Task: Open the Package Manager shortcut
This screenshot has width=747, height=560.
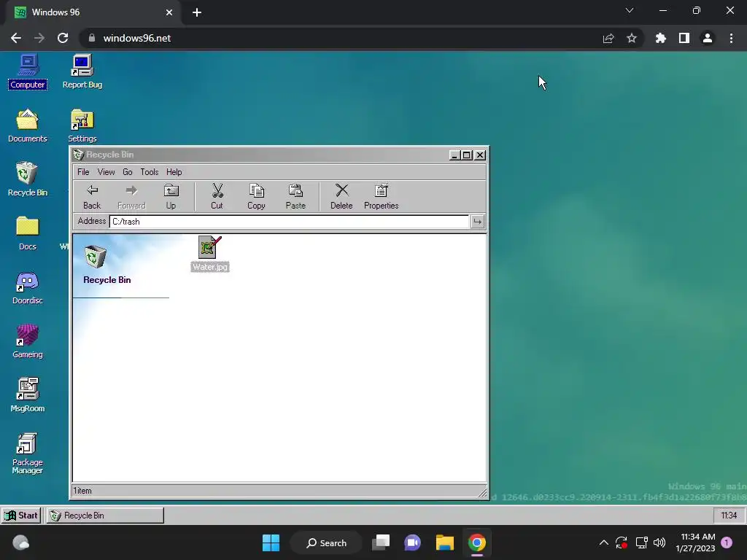Action: (28, 454)
